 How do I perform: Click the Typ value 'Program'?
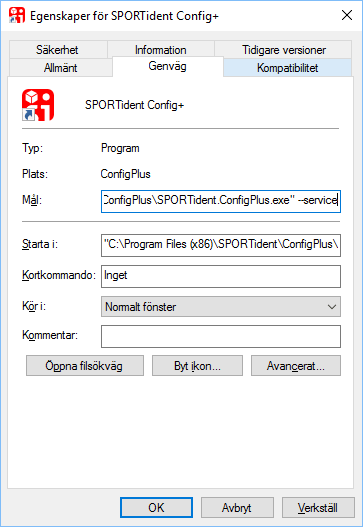120,148
